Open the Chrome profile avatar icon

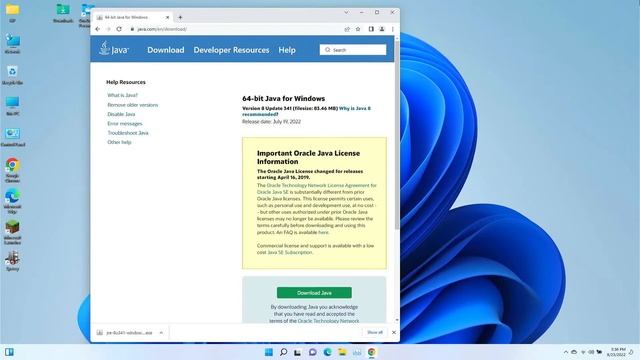coord(382,29)
